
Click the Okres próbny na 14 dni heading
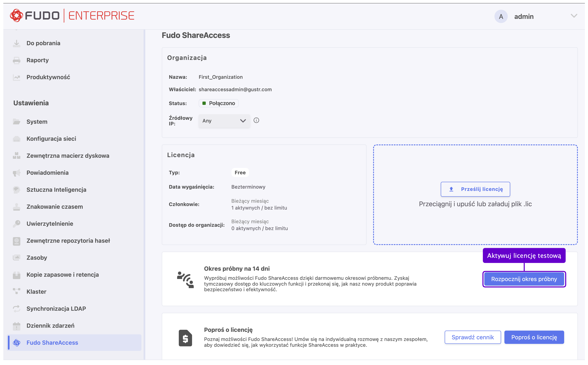(237, 269)
